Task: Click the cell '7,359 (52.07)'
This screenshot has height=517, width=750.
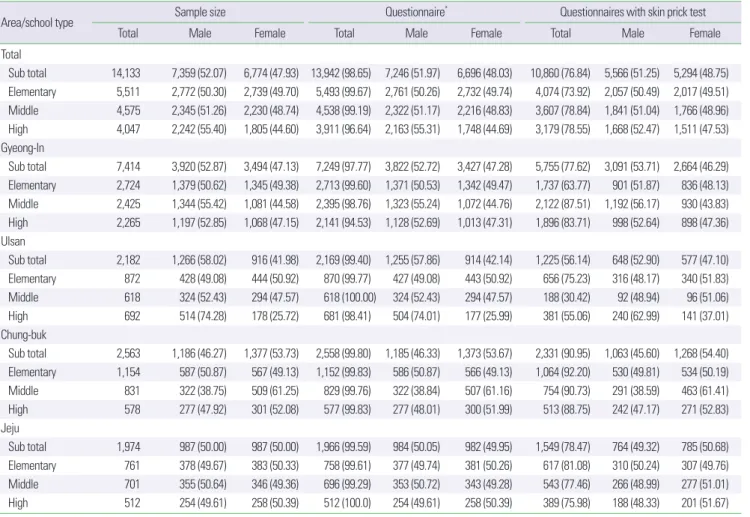Action: 199,73
